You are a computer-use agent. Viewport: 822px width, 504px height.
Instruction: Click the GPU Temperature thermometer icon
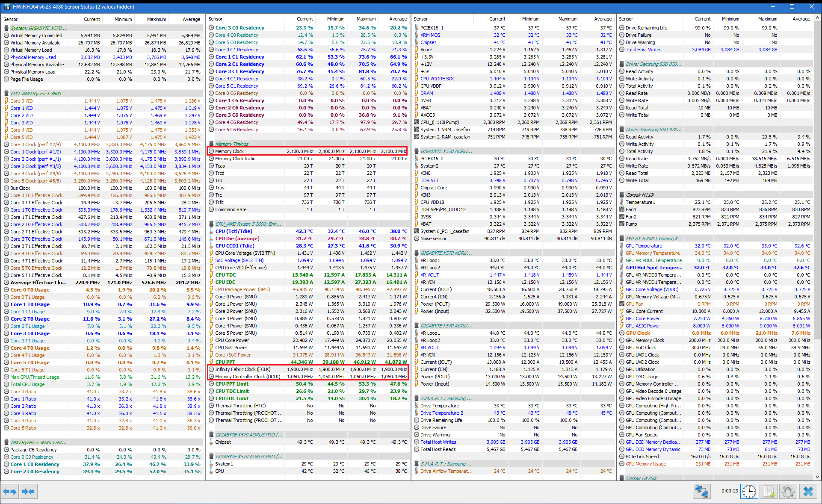point(622,246)
